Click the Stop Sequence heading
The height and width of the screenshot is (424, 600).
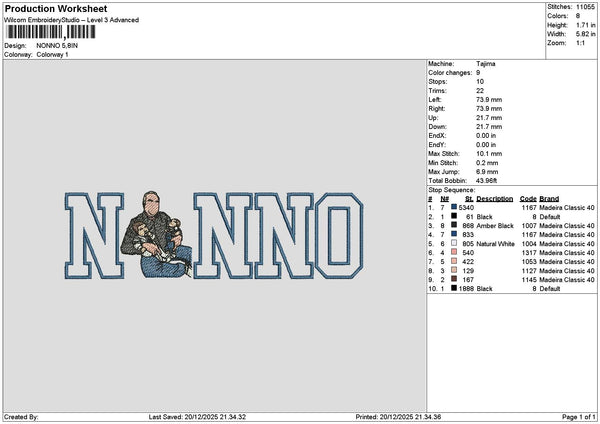[x=452, y=190]
